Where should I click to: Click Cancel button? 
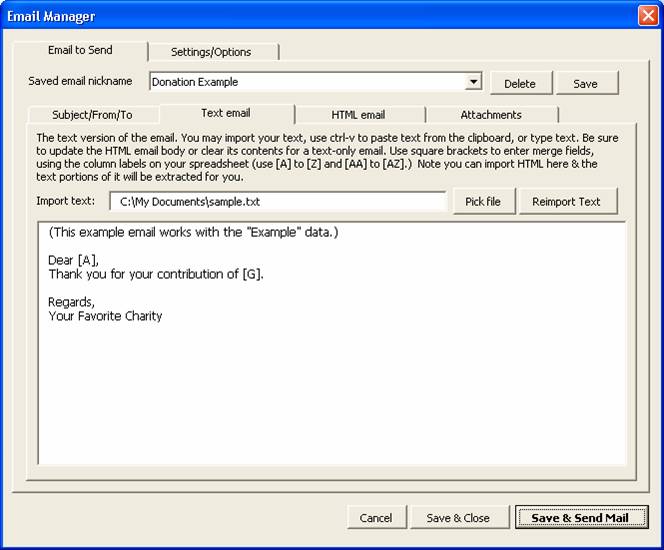[376, 518]
